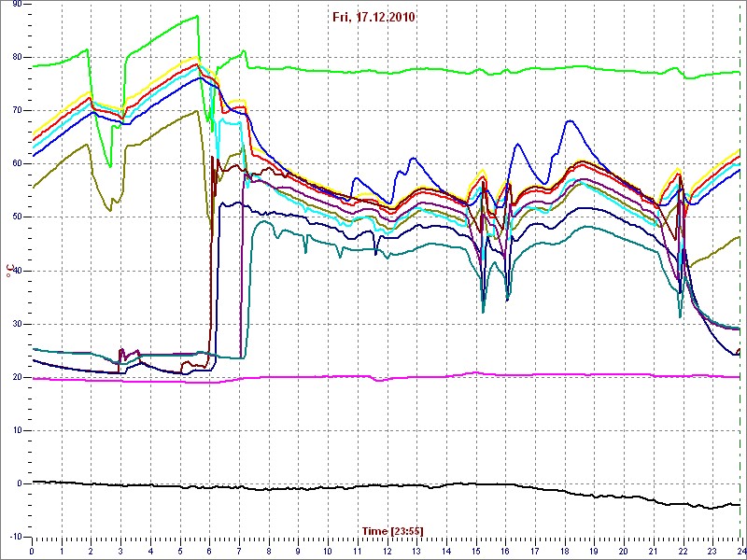Viewport: 747px width, 560px height.
Task: Click hour 1 on the time axis
Action: coord(62,551)
